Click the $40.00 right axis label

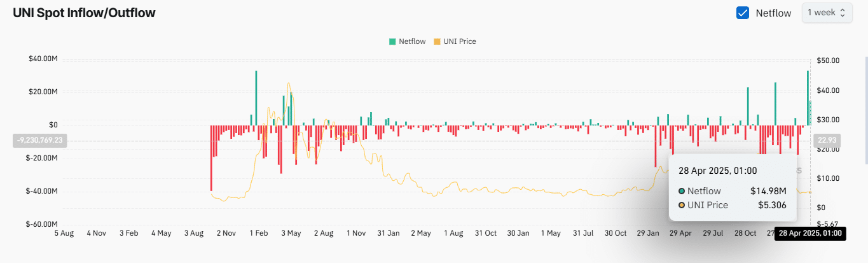pos(829,90)
